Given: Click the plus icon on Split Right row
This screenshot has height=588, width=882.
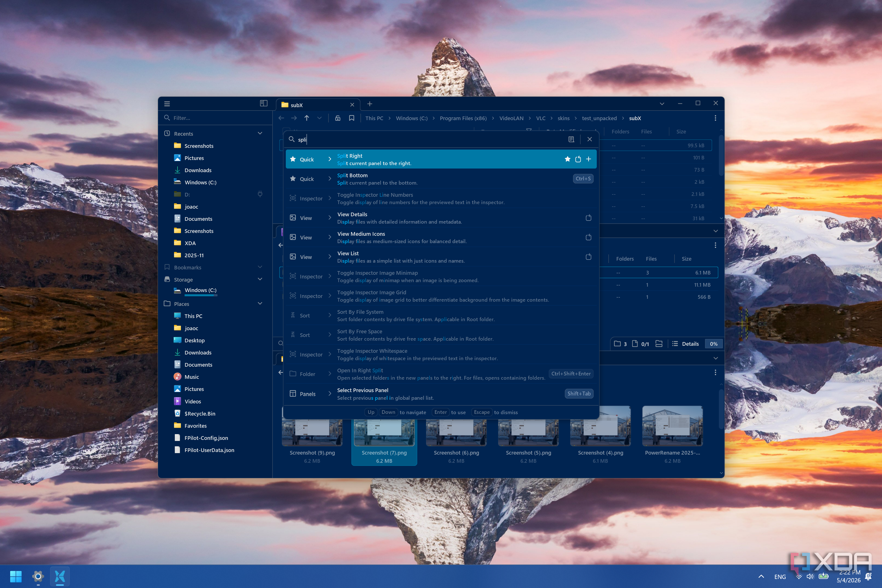Looking at the screenshot, I should pyautogui.click(x=589, y=159).
